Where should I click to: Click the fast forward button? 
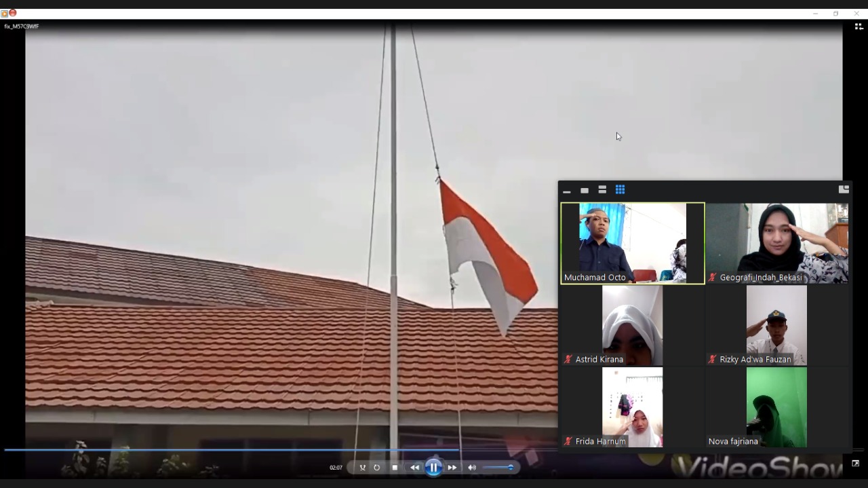click(x=452, y=468)
